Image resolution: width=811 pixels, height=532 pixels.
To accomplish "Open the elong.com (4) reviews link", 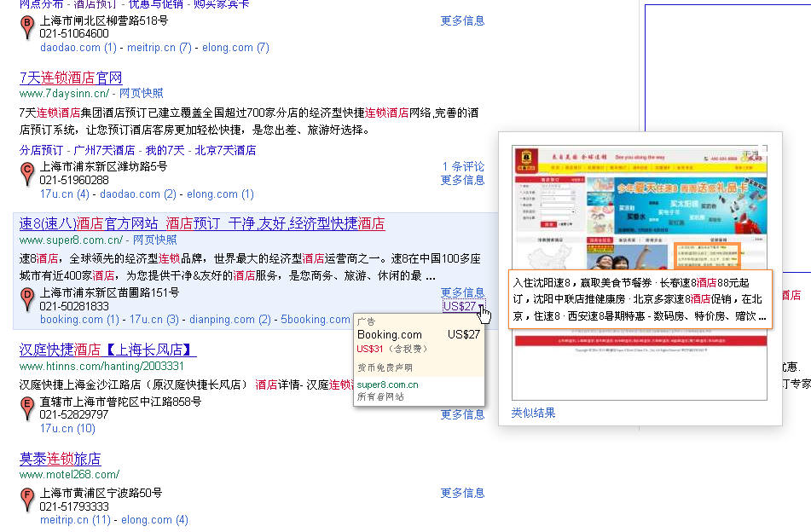I will (x=154, y=519).
